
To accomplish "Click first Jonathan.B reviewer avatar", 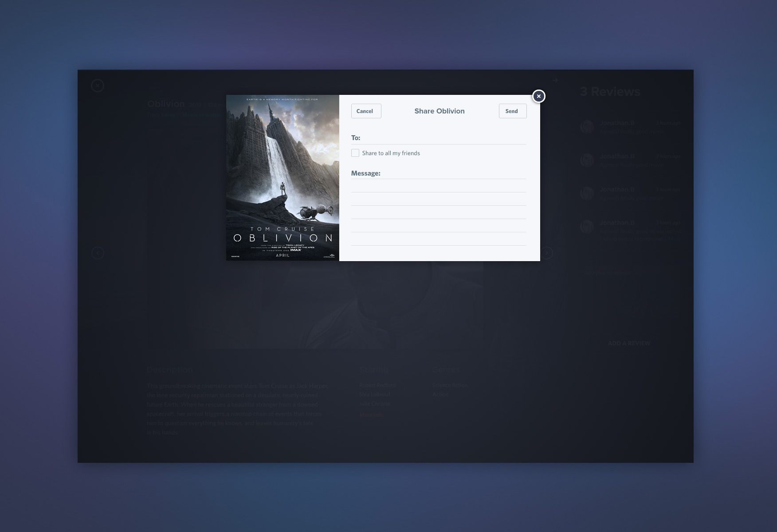I will (587, 127).
